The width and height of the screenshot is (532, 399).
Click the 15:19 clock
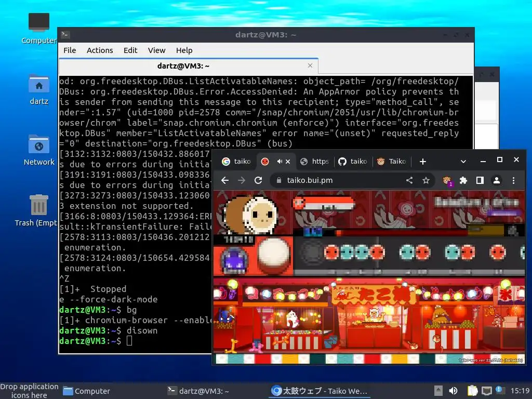[520, 391]
